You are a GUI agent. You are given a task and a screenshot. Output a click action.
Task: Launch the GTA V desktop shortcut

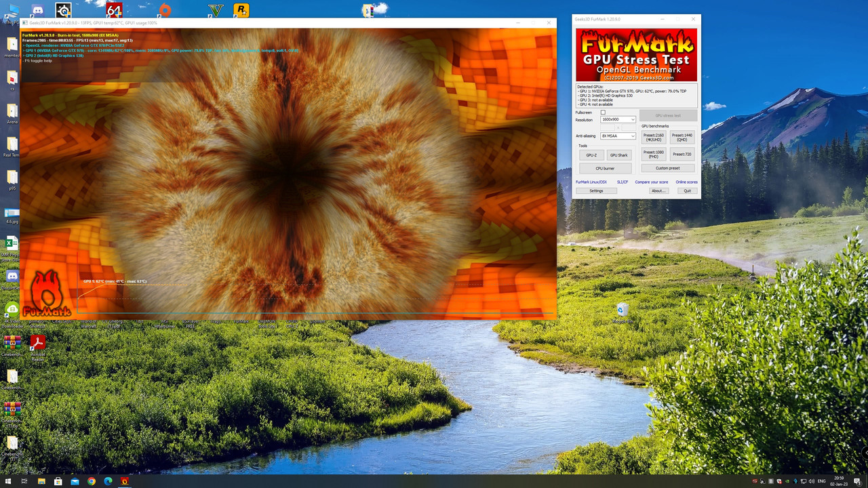click(x=216, y=10)
